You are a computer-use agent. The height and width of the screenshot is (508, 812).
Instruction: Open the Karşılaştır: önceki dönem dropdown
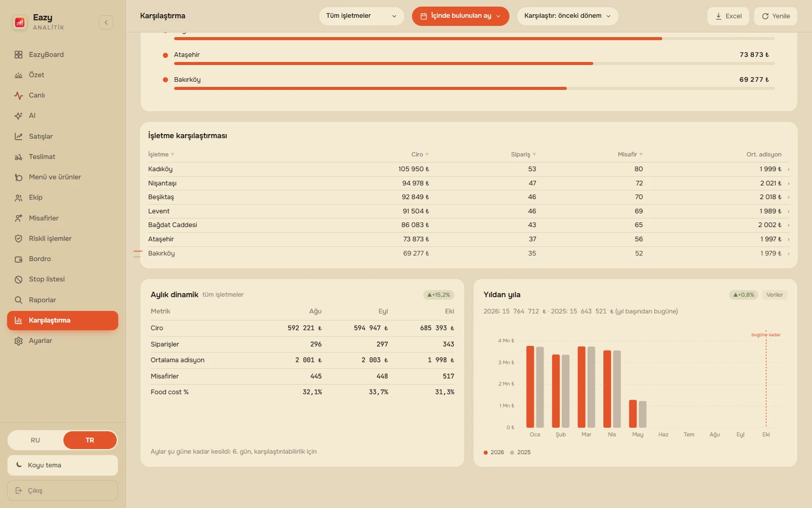click(567, 16)
